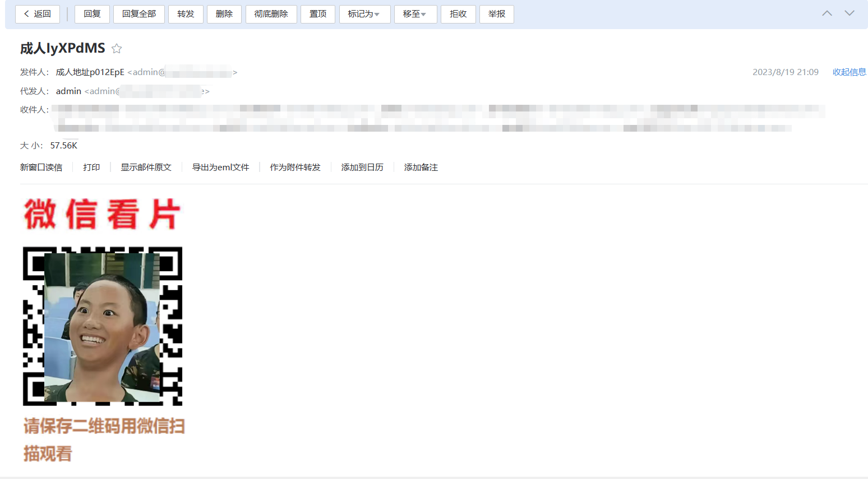Click the 请保存二维码 caption text

[x=104, y=440]
